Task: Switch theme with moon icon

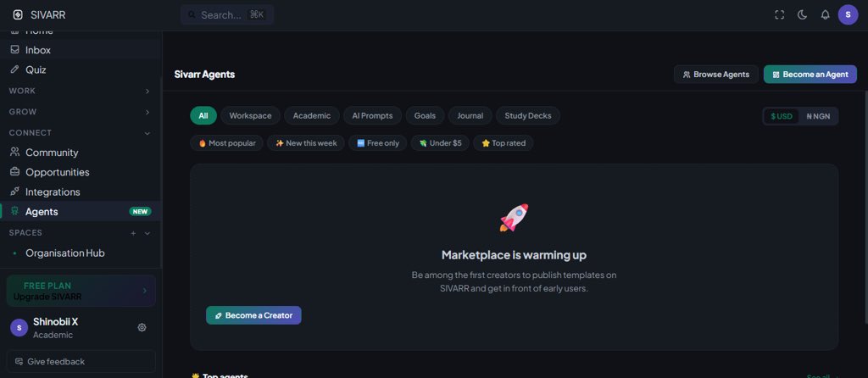Action: tap(802, 15)
